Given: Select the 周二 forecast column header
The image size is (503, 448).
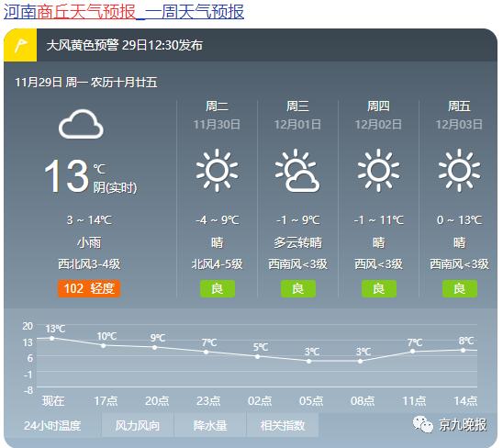Looking at the screenshot, I should [217, 106].
